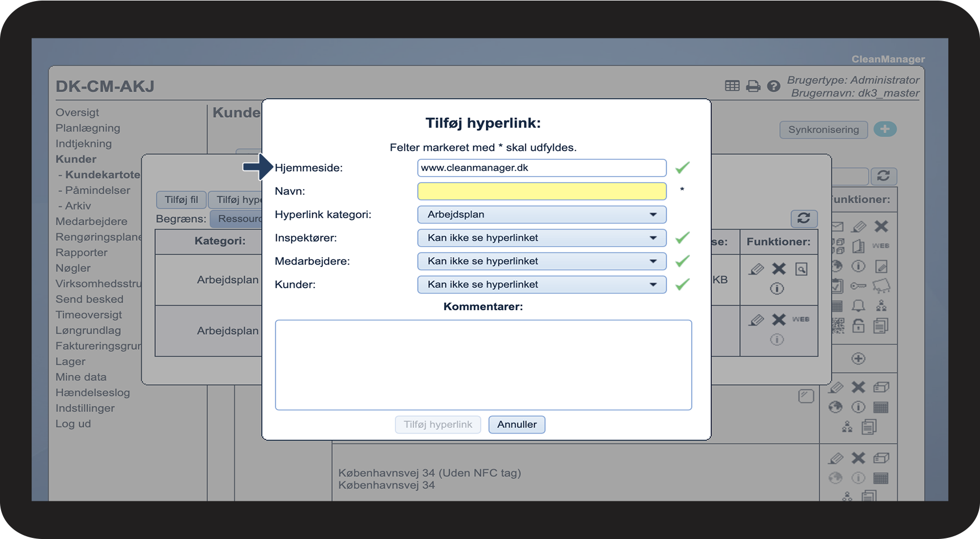Click inside the Kommentarer text area
The height and width of the screenshot is (539, 980).
(483, 365)
